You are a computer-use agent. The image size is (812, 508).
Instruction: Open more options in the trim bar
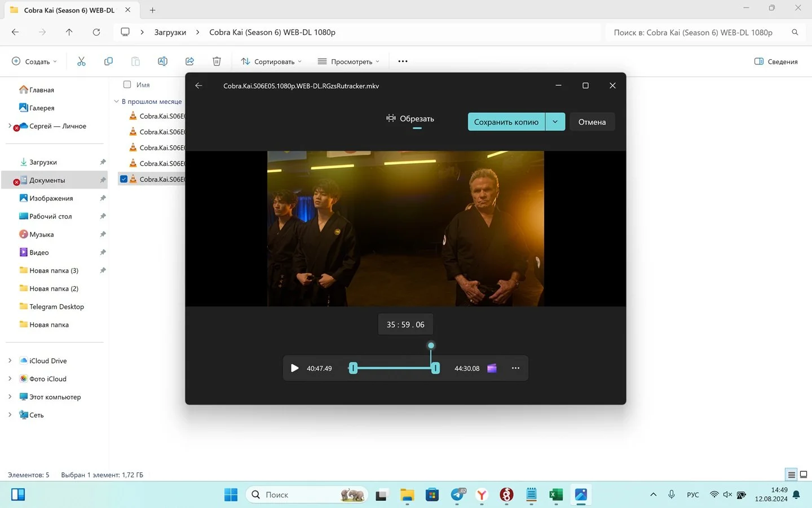tap(515, 368)
